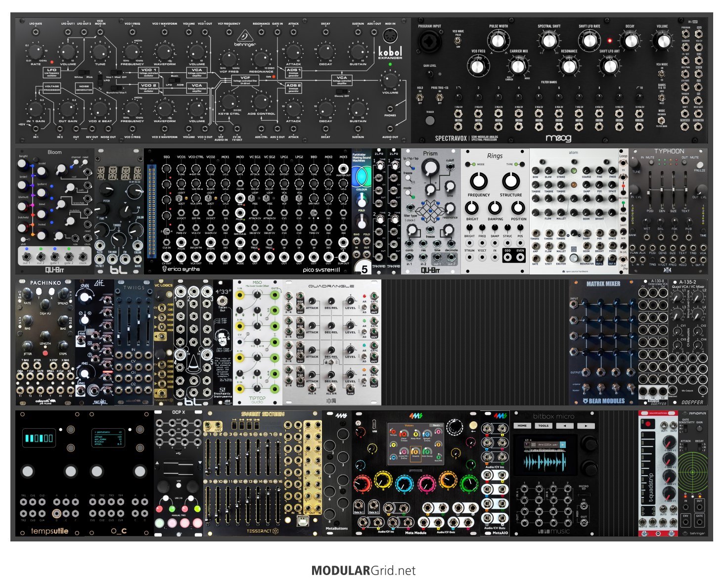Image resolution: width=728 pixels, height=581 pixels.
Task: Click the Phones jack on Kobol Expander
Action: [390, 109]
